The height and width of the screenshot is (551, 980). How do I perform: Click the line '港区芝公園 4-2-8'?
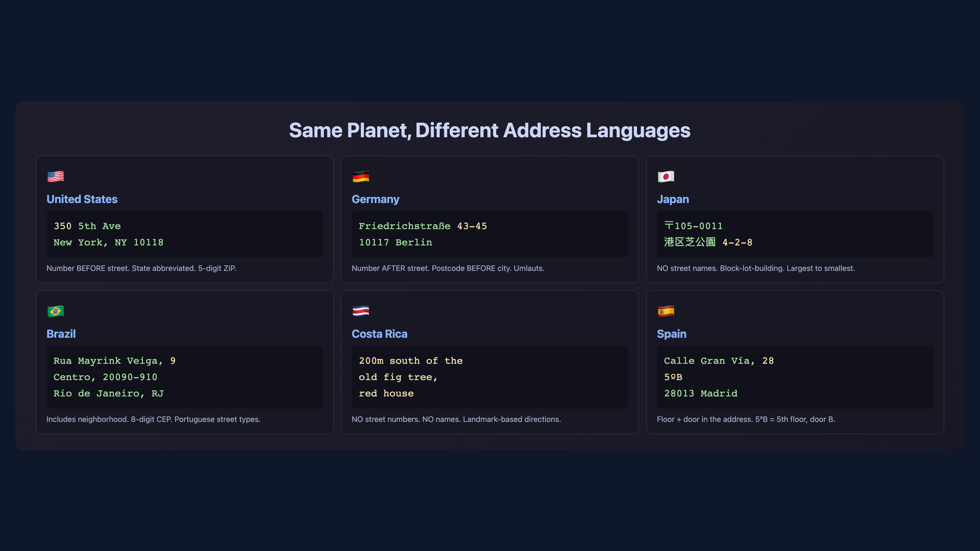click(x=708, y=243)
